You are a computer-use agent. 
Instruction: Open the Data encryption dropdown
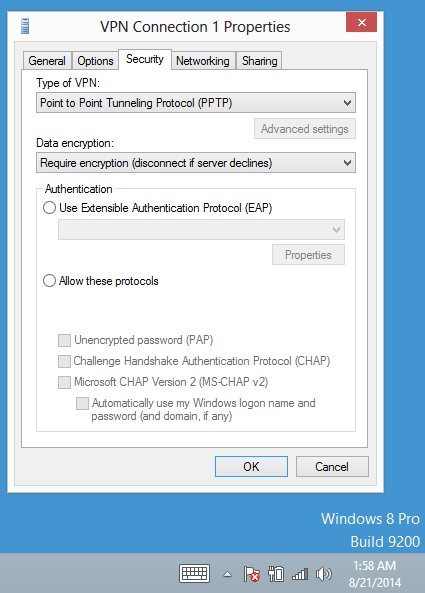point(196,163)
